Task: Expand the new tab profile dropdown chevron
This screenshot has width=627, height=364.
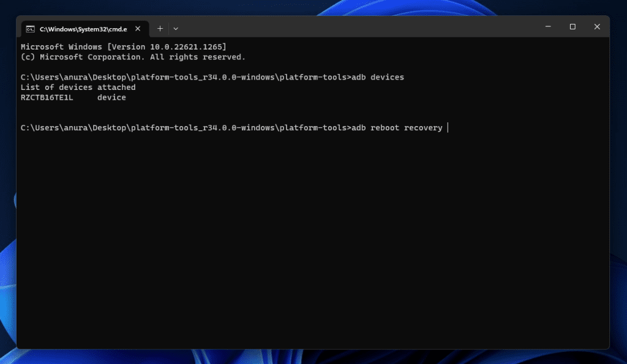Action: coord(176,29)
